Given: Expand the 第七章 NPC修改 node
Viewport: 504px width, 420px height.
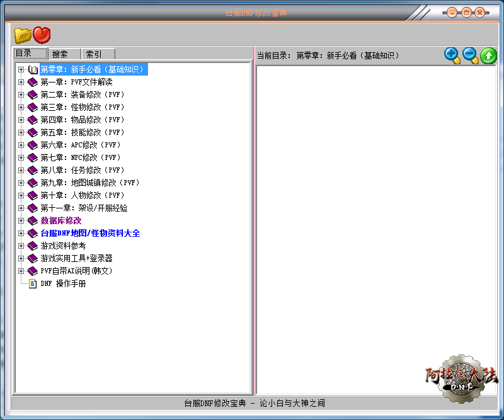Looking at the screenshot, I should tap(21, 158).
